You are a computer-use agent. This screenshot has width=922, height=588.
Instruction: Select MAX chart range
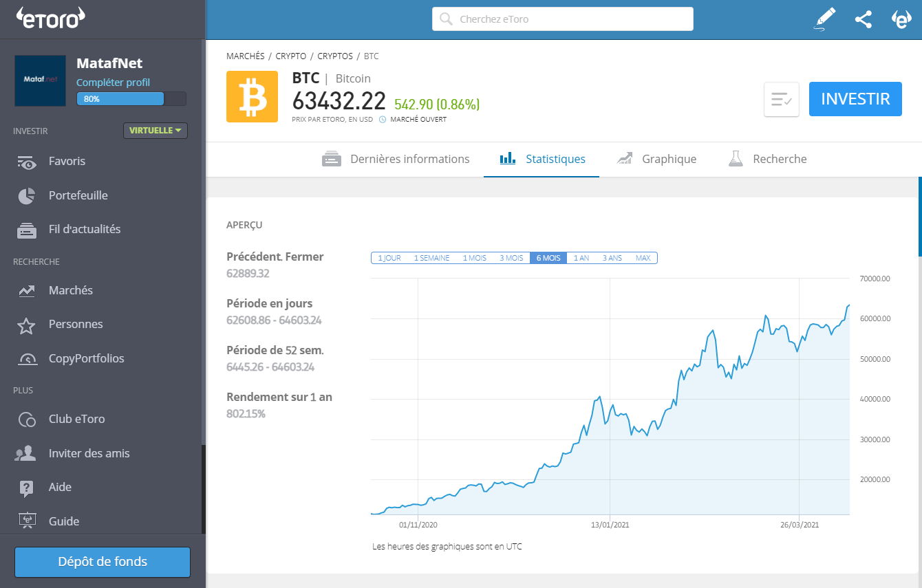(x=643, y=258)
